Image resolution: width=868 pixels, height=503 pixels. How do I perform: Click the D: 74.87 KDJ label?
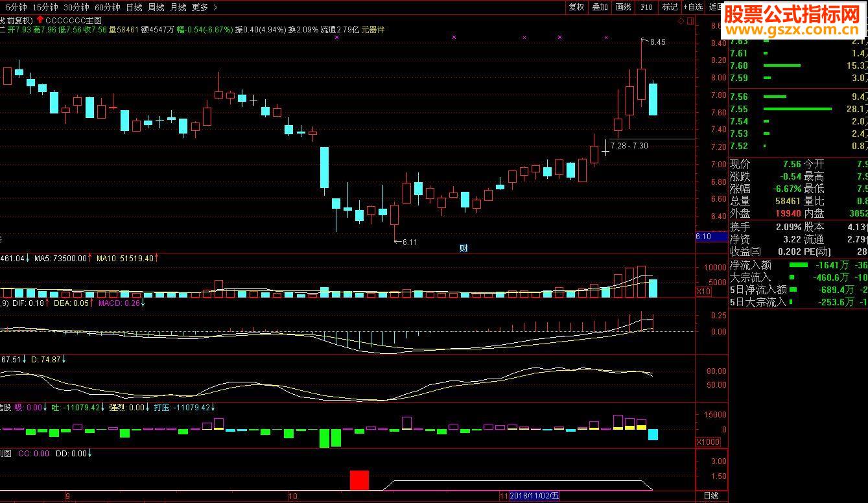pyautogui.click(x=45, y=359)
